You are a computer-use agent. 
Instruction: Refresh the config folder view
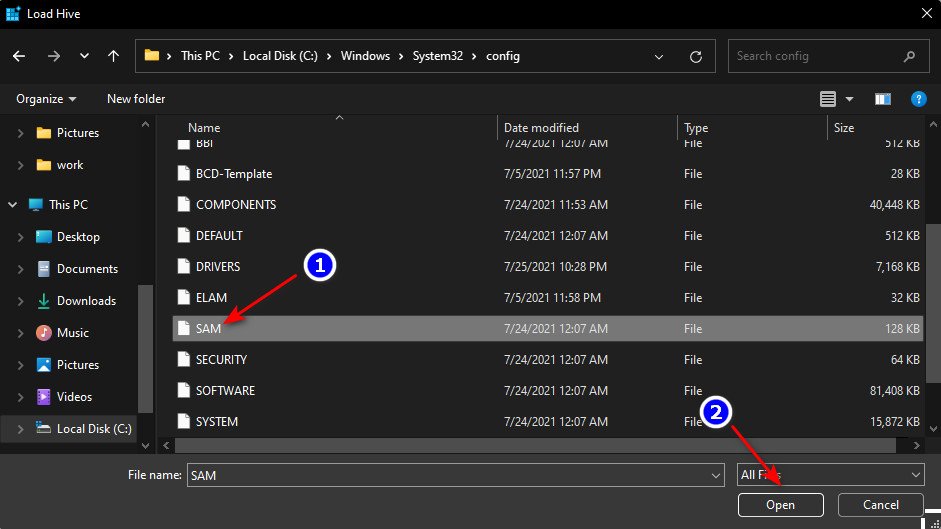click(x=696, y=56)
